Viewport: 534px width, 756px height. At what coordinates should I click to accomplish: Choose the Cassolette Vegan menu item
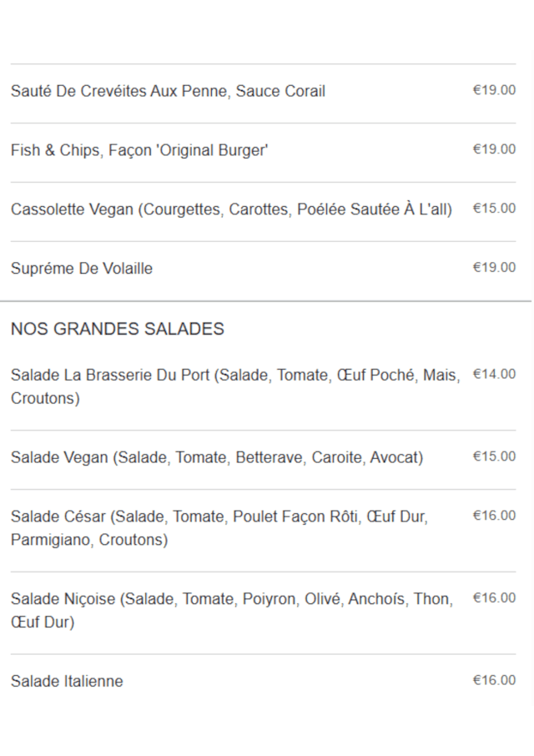231,209
